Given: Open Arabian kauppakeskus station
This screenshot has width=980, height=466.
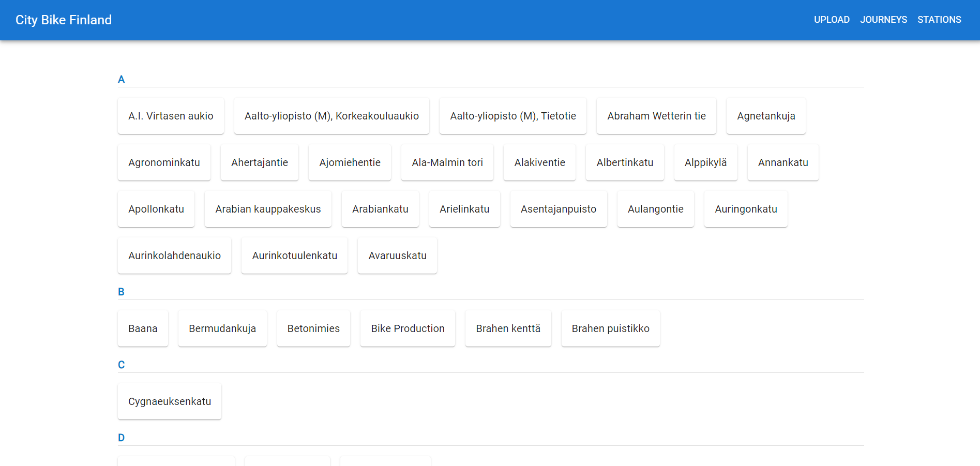Looking at the screenshot, I should (x=268, y=209).
